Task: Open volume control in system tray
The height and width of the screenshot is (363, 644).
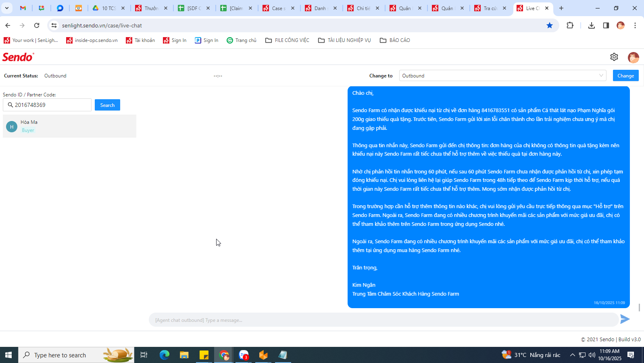Action: click(x=592, y=355)
